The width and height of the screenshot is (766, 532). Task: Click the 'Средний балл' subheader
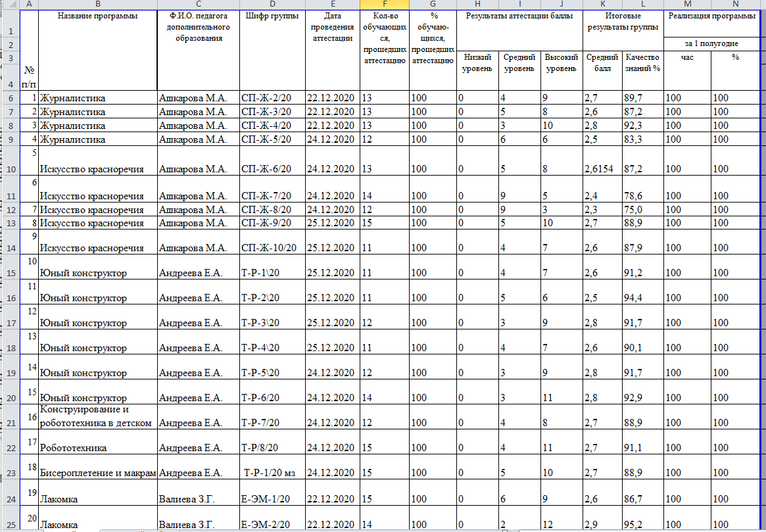[x=602, y=71]
